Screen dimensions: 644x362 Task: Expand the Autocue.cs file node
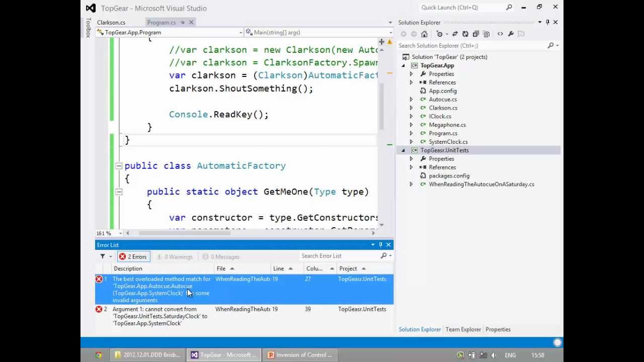411,100
